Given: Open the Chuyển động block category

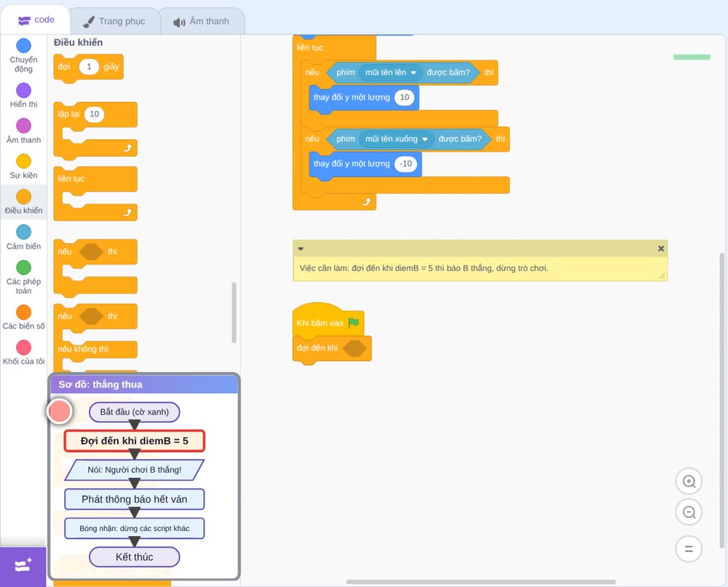Looking at the screenshot, I should tap(23, 55).
